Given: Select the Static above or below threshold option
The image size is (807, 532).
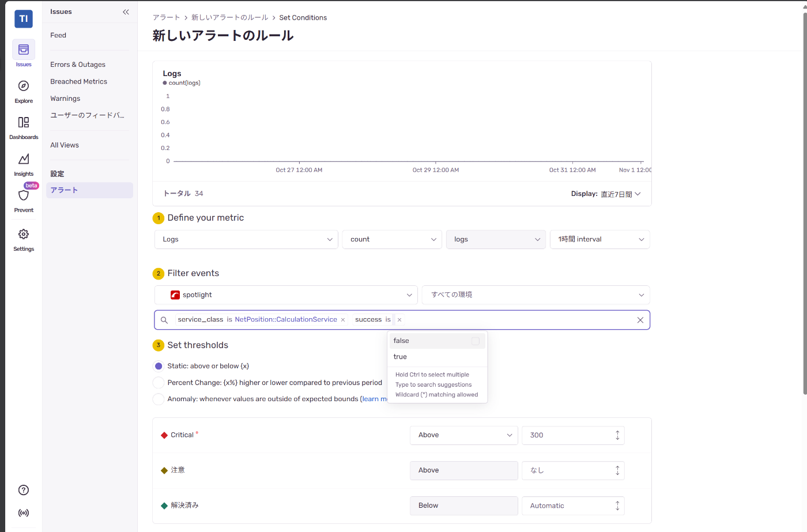Looking at the screenshot, I should pos(159,366).
